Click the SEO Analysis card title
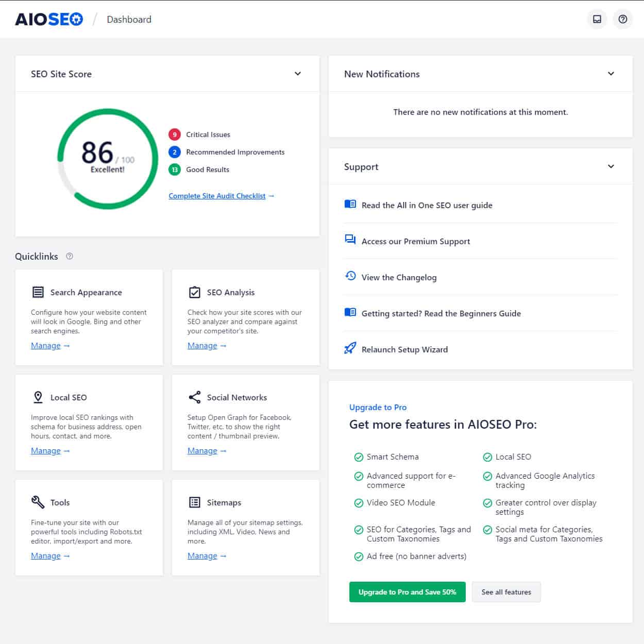 coord(231,292)
